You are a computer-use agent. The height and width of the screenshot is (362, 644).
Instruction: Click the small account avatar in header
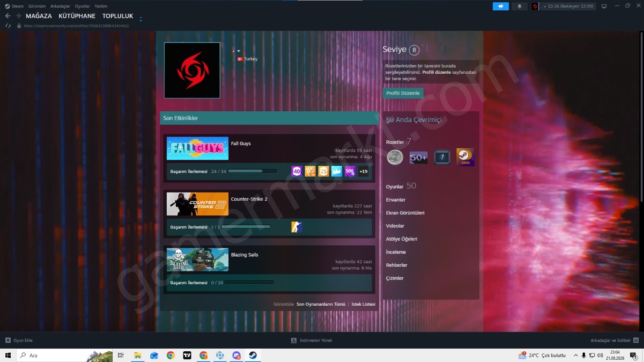535,6
